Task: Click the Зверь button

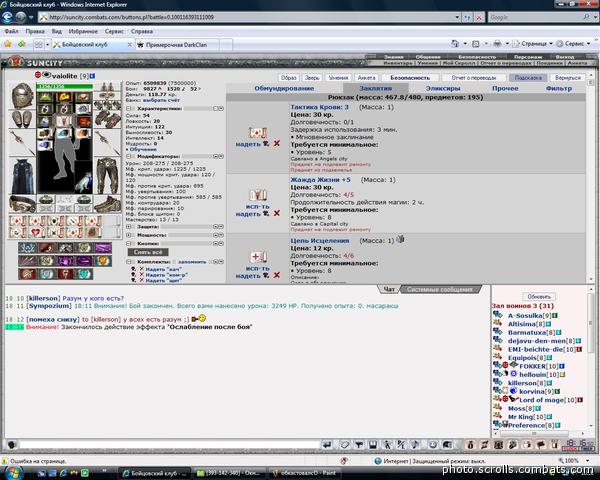Action: point(312,78)
